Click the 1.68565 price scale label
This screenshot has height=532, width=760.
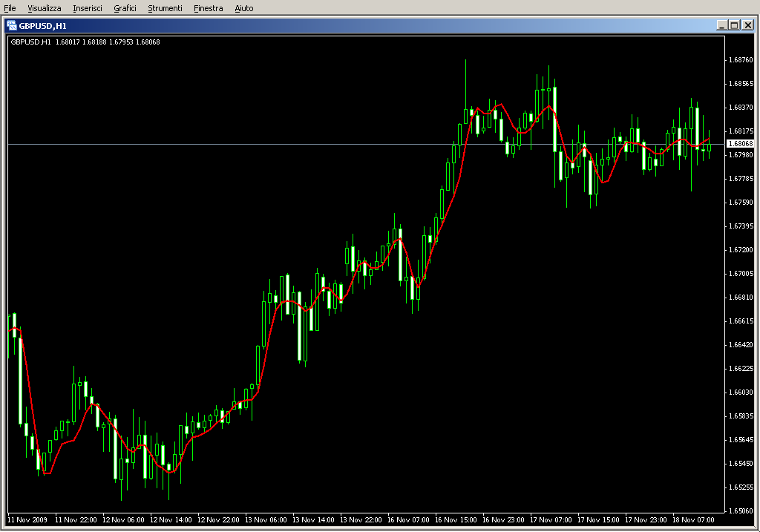741,84
